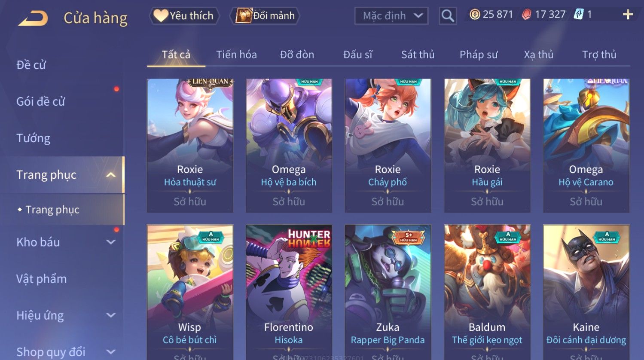Open Đổi mảnh fragment exchange
Screen dimensions: 644x360
click(x=265, y=16)
